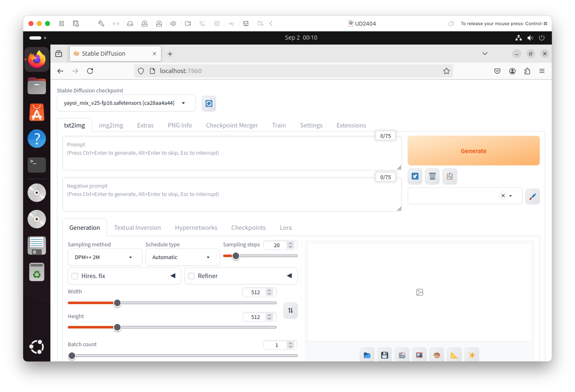Open the image output folder icon

367,355
